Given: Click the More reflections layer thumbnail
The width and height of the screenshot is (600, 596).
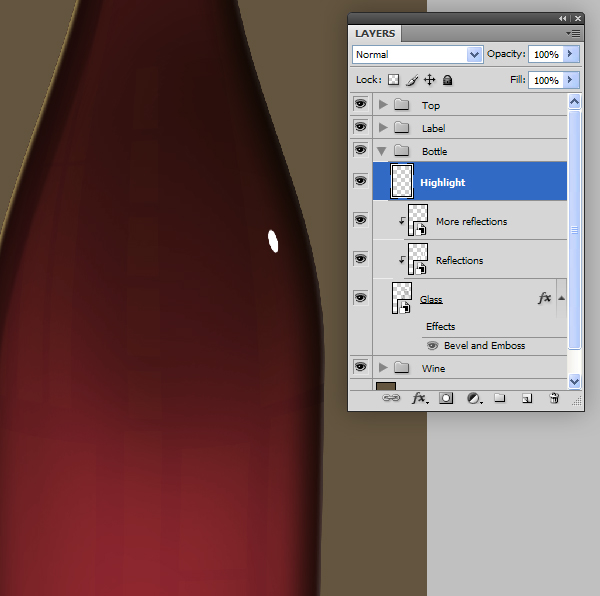Looking at the screenshot, I should click(417, 220).
